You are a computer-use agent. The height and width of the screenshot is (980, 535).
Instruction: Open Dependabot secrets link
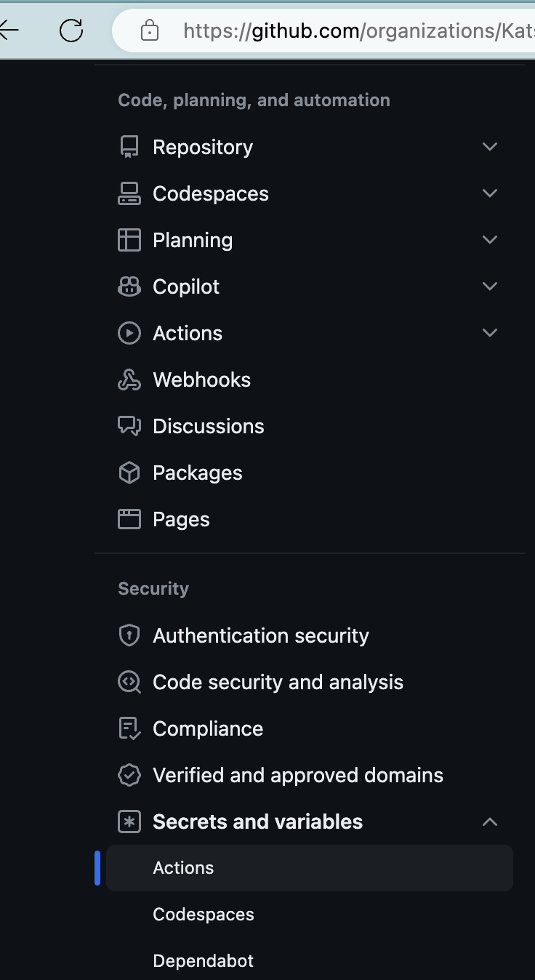[x=204, y=961]
